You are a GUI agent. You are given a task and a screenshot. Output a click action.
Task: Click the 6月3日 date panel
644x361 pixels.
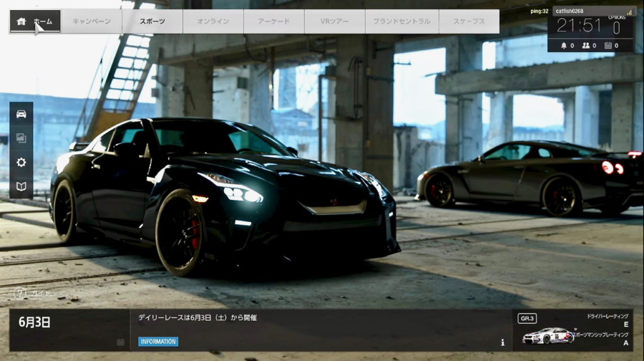[x=69, y=330]
